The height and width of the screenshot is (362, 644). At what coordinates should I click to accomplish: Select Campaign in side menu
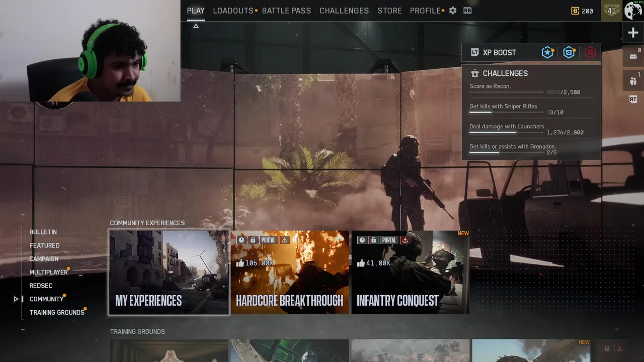[x=44, y=259]
